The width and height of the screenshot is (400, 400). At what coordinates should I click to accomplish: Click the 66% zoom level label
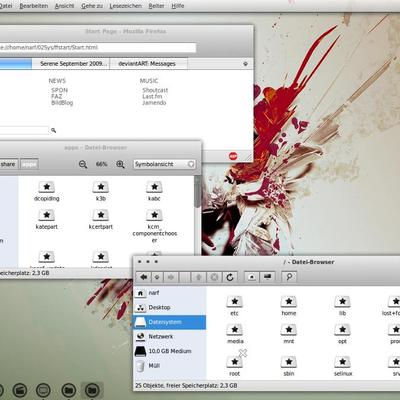(x=101, y=164)
